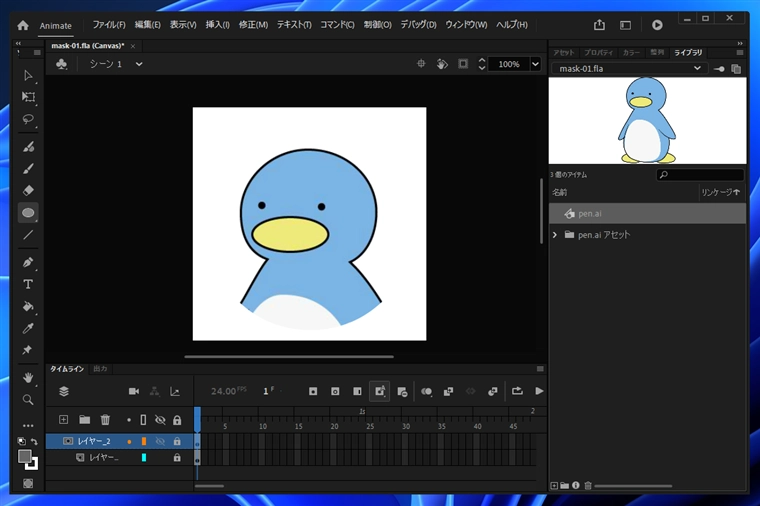The height and width of the screenshot is (506, 760).
Task: Expand the pen.ai アセット folder
Action: pyautogui.click(x=555, y=235)
